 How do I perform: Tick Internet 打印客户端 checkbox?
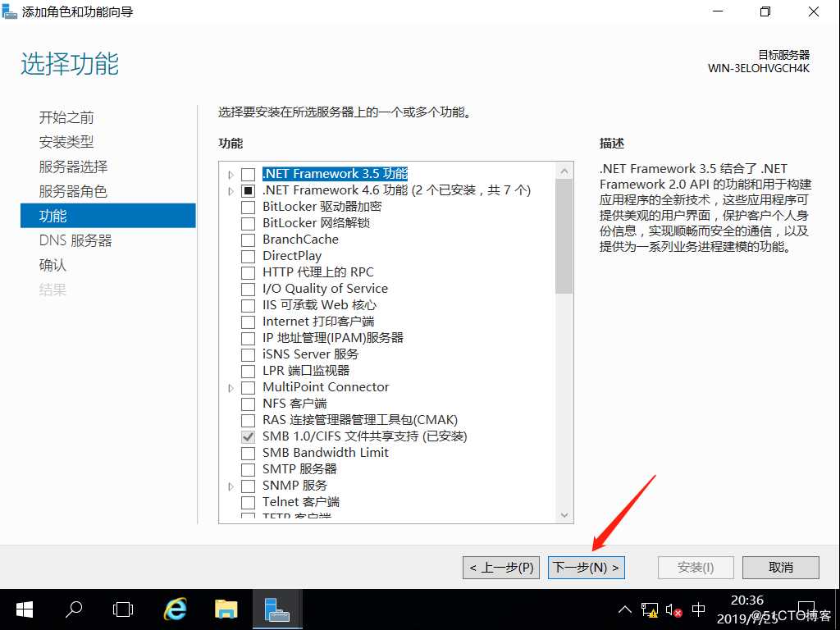point(248,322)
